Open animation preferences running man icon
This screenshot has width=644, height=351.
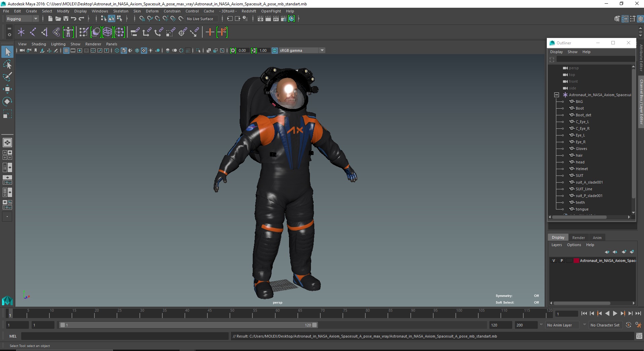[638, 325]
